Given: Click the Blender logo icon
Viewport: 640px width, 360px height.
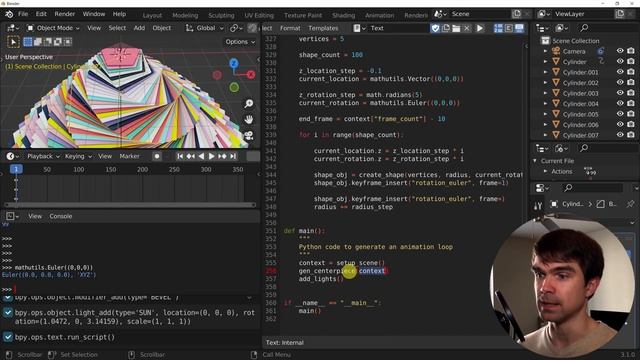Looking at the screenshot, I should click(x=9, y=14).
